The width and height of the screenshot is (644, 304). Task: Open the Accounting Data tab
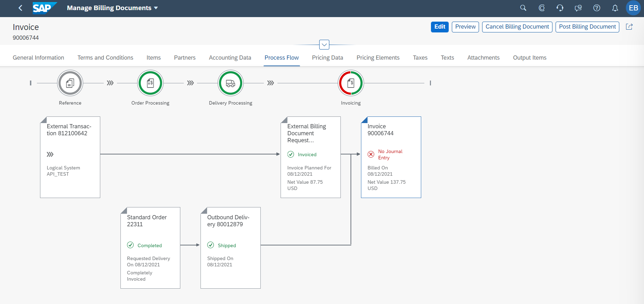pyautogui.click(x=230, y=58)
